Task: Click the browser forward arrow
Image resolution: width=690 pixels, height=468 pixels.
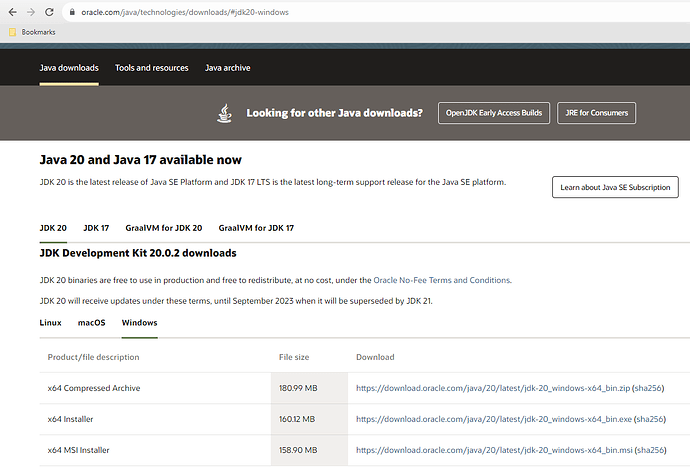Action: click(x=31, y=12)
